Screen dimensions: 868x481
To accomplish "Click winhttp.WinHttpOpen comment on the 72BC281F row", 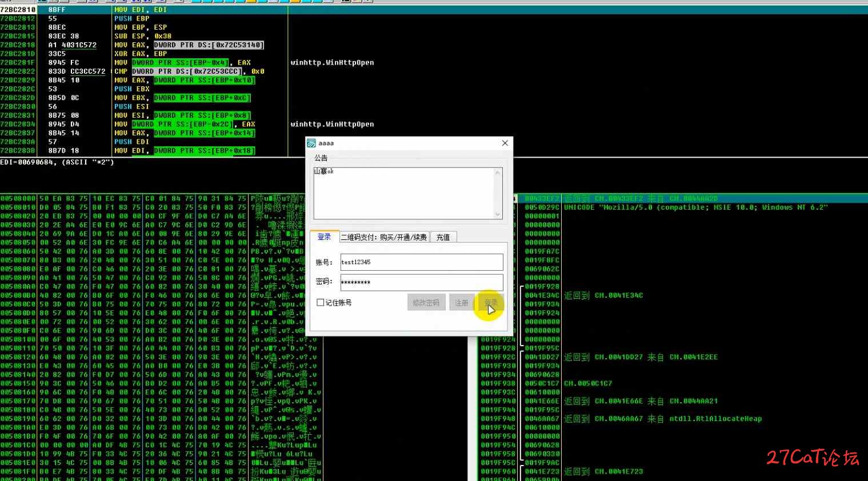I will [332, 62].
